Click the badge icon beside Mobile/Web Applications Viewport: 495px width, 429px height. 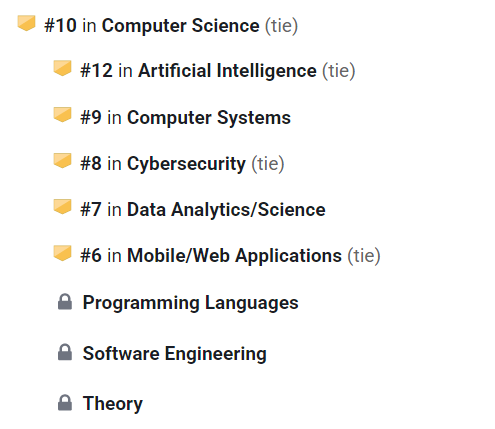tap(62, 253)
